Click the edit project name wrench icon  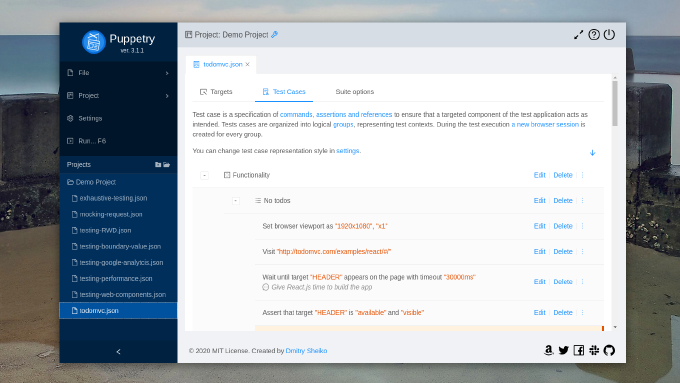[275, 35]
